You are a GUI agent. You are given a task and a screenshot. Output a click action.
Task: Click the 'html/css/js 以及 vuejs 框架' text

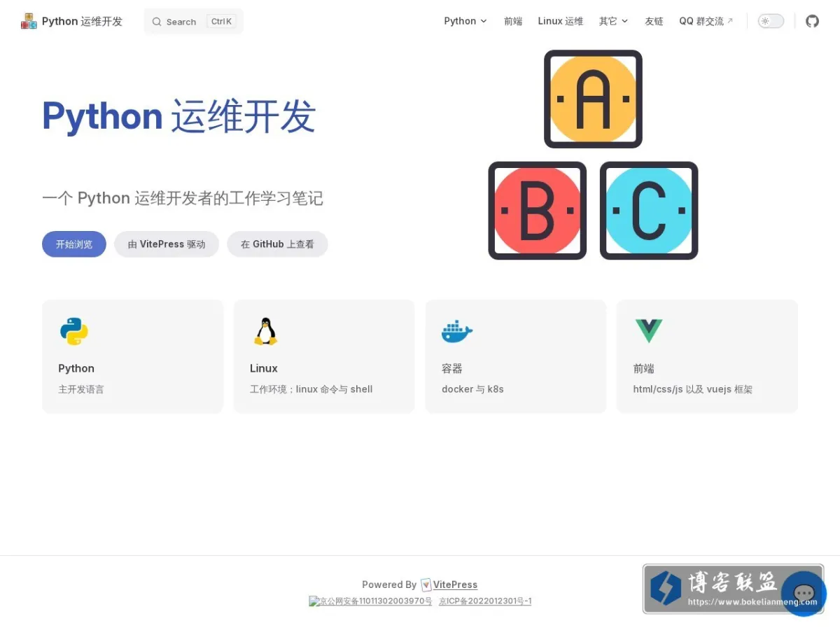tap(693, 389)
